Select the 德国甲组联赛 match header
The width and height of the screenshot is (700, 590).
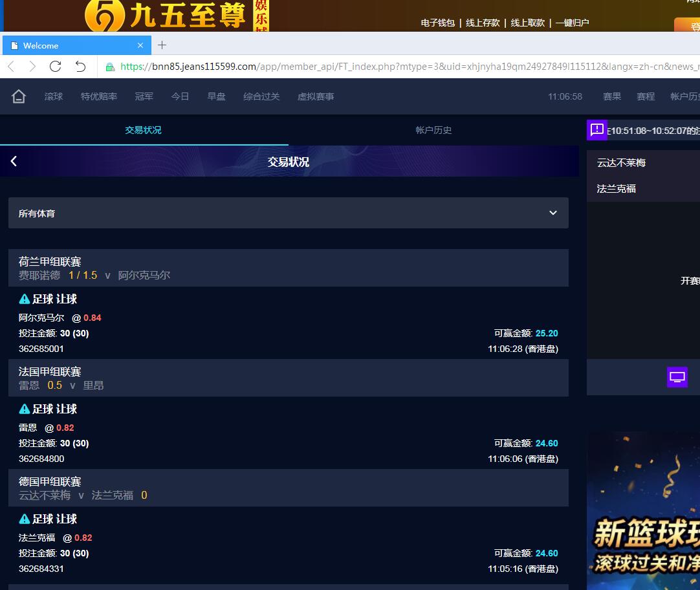click(x=289, y=488)
